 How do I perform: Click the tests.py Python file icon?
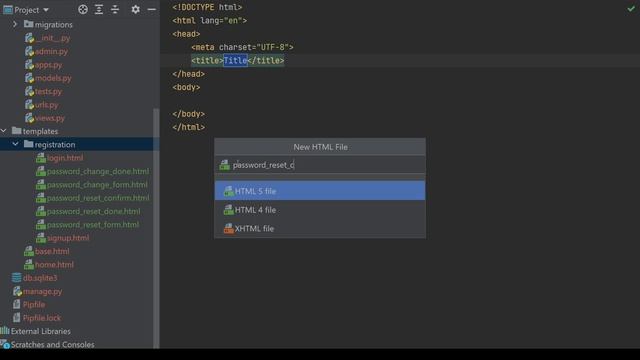[29, 91]
